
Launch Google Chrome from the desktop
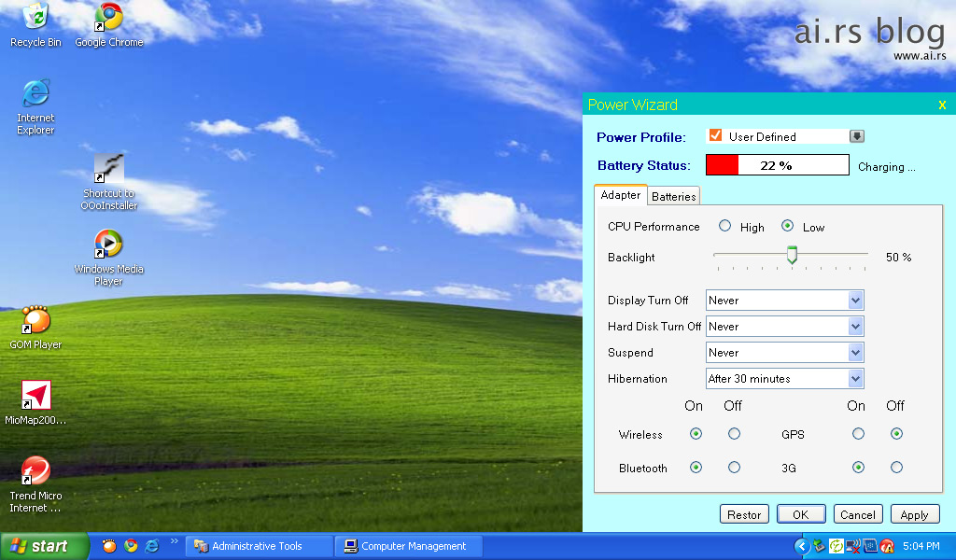(109, 17)
